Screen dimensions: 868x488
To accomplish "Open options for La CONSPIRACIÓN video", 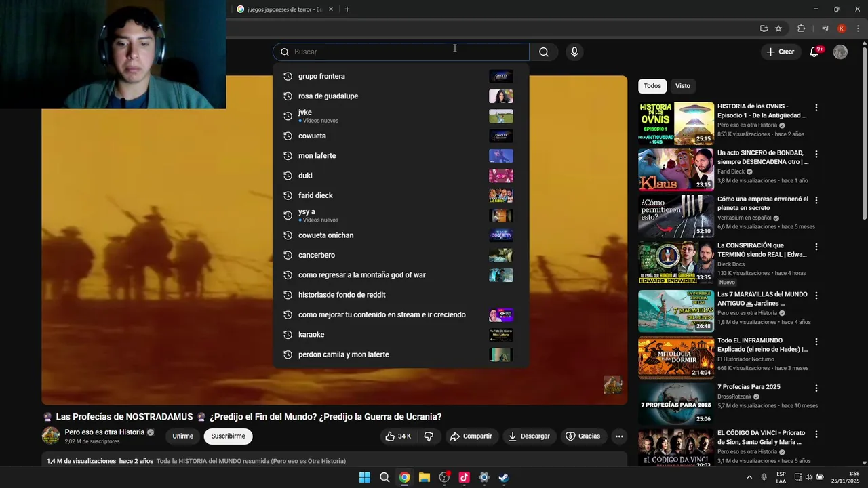I will pos(816,247).
